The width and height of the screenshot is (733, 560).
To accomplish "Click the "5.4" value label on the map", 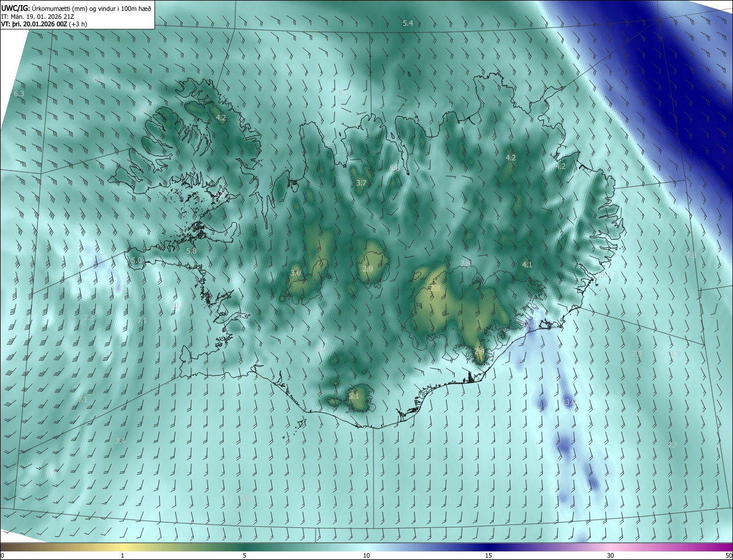I will pos(408,23).
